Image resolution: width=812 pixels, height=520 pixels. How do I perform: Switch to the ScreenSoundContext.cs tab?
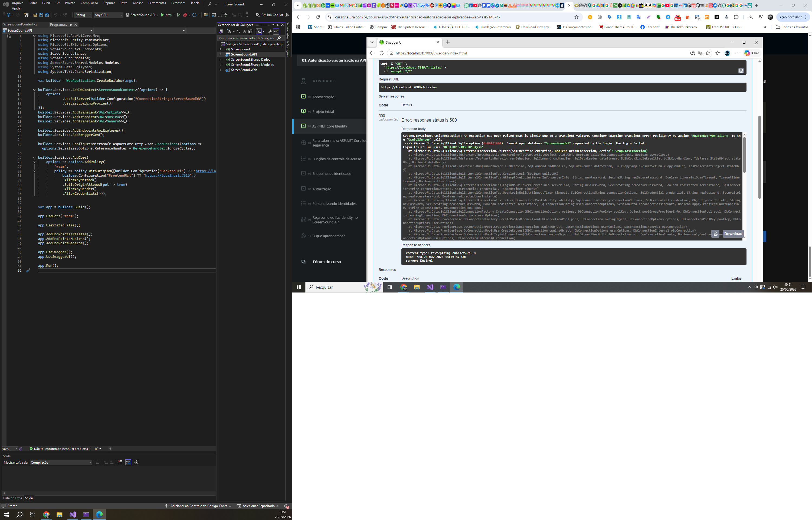[x=20, y=24]
